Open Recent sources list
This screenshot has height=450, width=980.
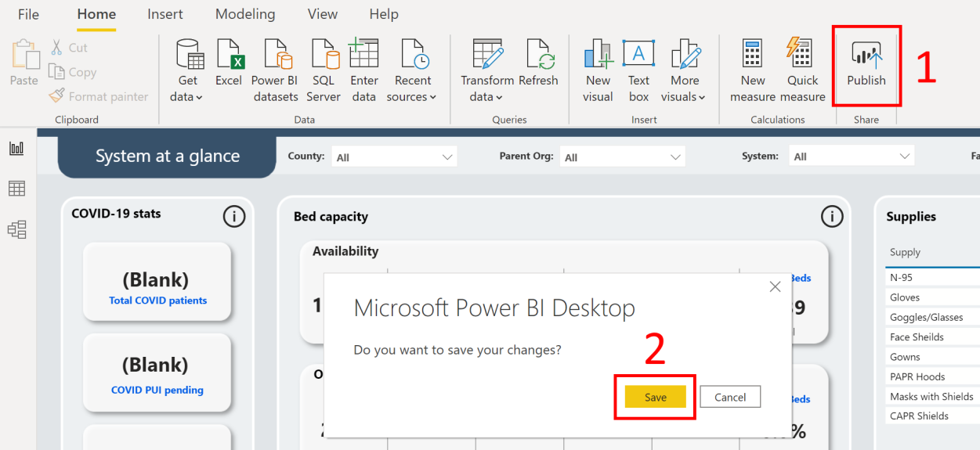[x=412, y=71]
